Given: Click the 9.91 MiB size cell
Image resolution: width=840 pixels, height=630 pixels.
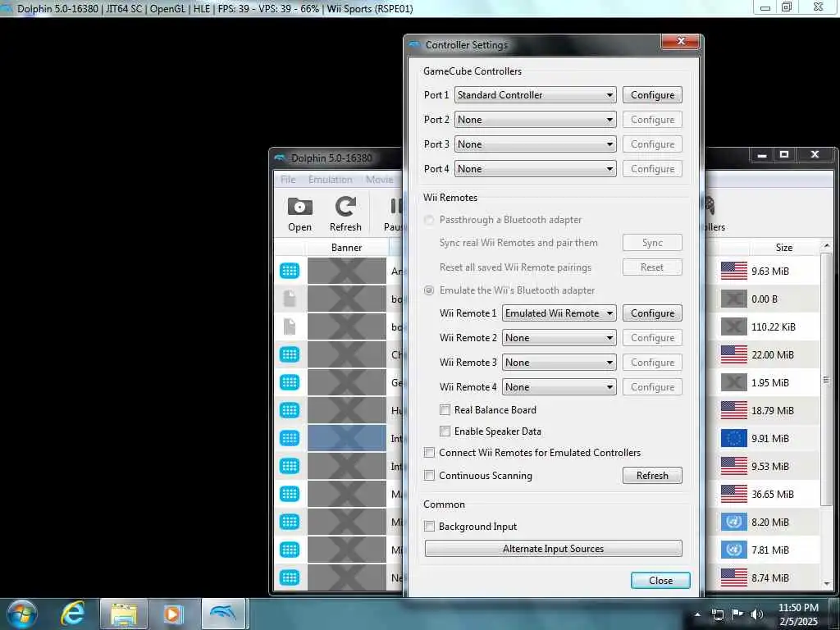Looking at the screenshot, I should coord(769,438).
